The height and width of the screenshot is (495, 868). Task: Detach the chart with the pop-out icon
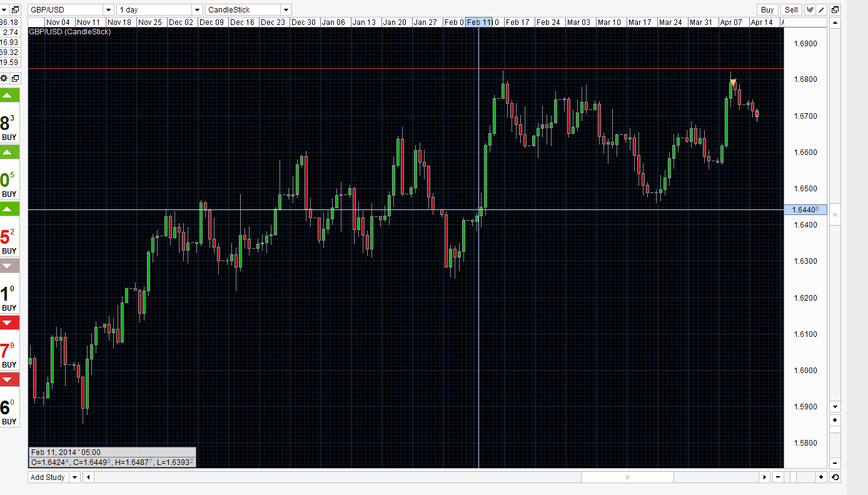pos(835,9)
